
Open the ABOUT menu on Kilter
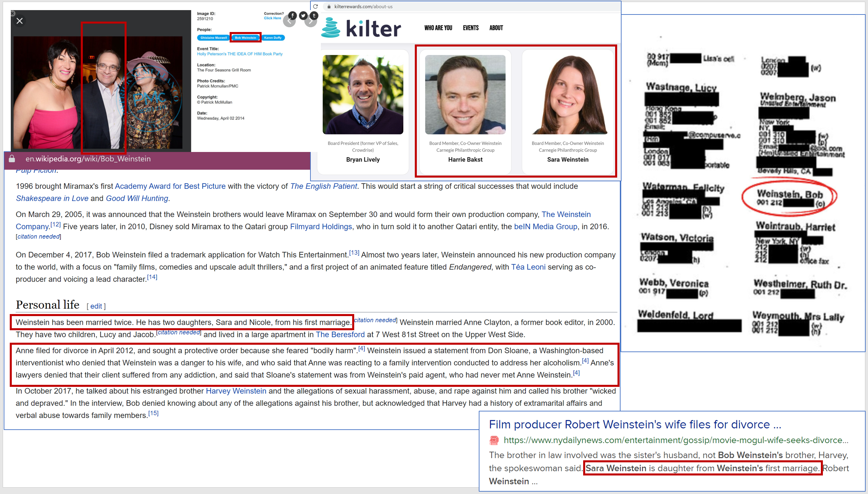(x=496, y=28)
